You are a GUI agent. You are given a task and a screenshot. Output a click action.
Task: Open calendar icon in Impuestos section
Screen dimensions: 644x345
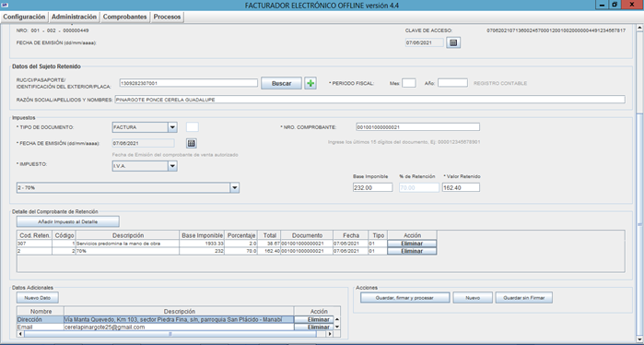coord(191,143)
